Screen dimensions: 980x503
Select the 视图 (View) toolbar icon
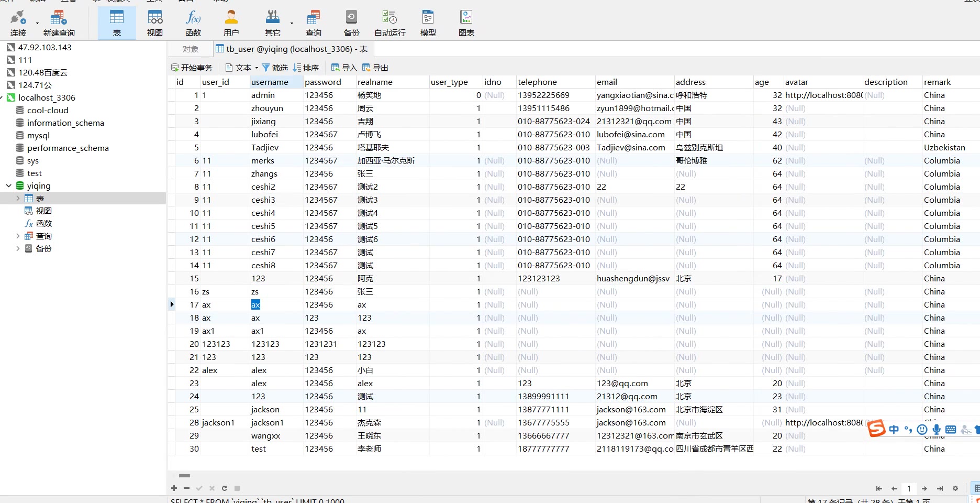tap(155, 23)
